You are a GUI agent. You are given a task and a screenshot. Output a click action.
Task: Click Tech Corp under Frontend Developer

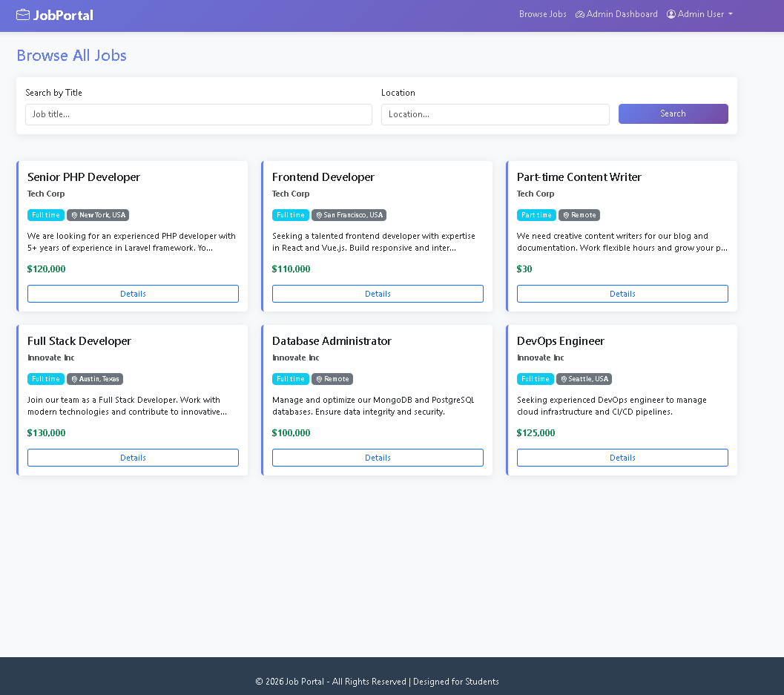291,194
